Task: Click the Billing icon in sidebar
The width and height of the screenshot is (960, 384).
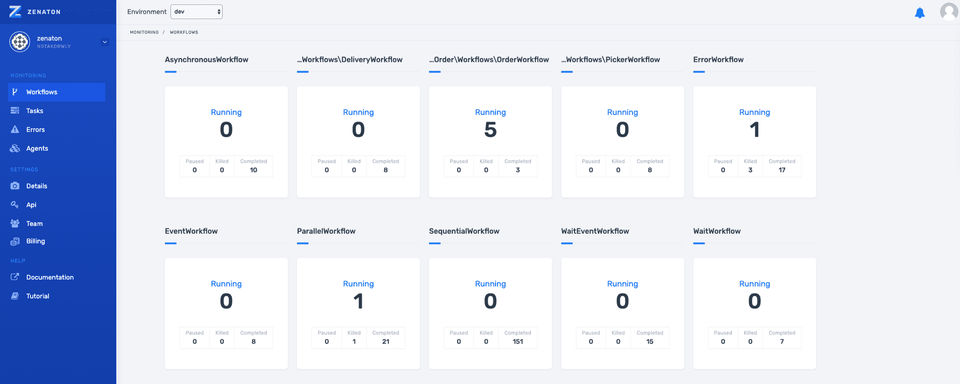Action: (15, 241)
